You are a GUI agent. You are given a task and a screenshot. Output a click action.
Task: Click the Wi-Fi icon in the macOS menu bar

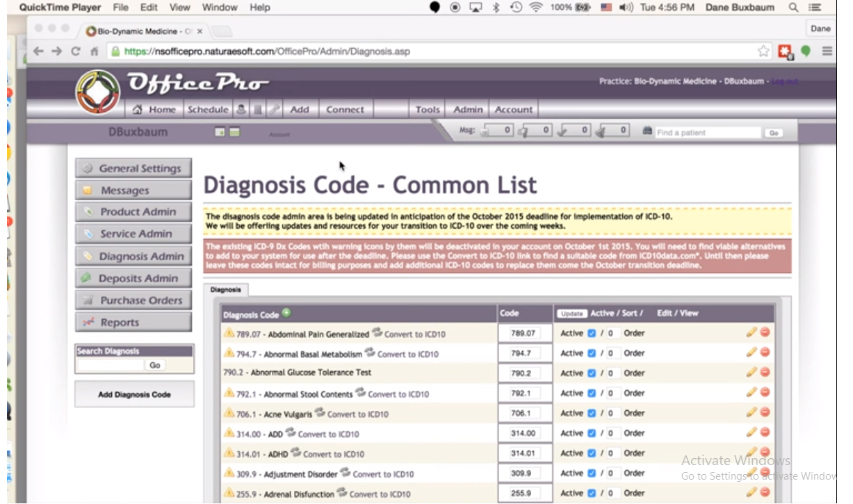535,8
